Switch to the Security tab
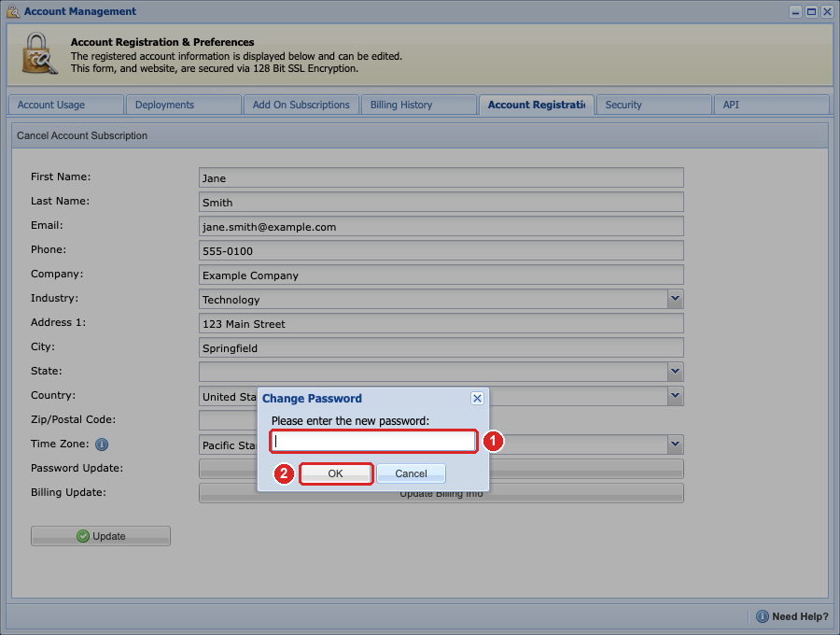This screenshot has width=840, height=635. (654, 105)
